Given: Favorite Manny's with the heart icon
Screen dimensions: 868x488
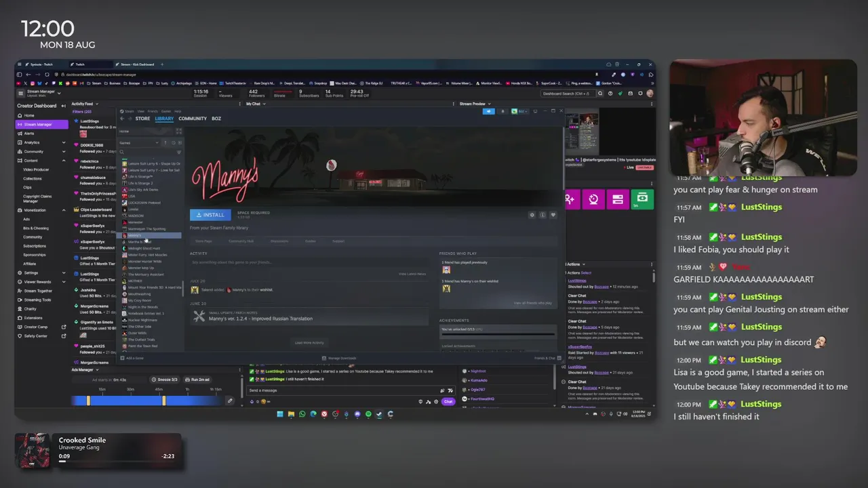Looking at the screenshot, I should 553,215.
